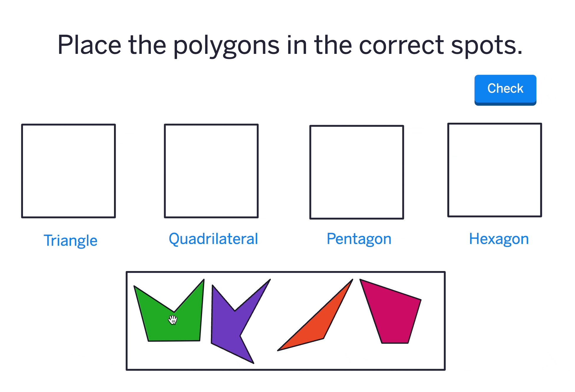Click the word 'Place' in the heading
The width and height of the screenshot is (575, 392).
pyautogui.click(x=89, y=45)
